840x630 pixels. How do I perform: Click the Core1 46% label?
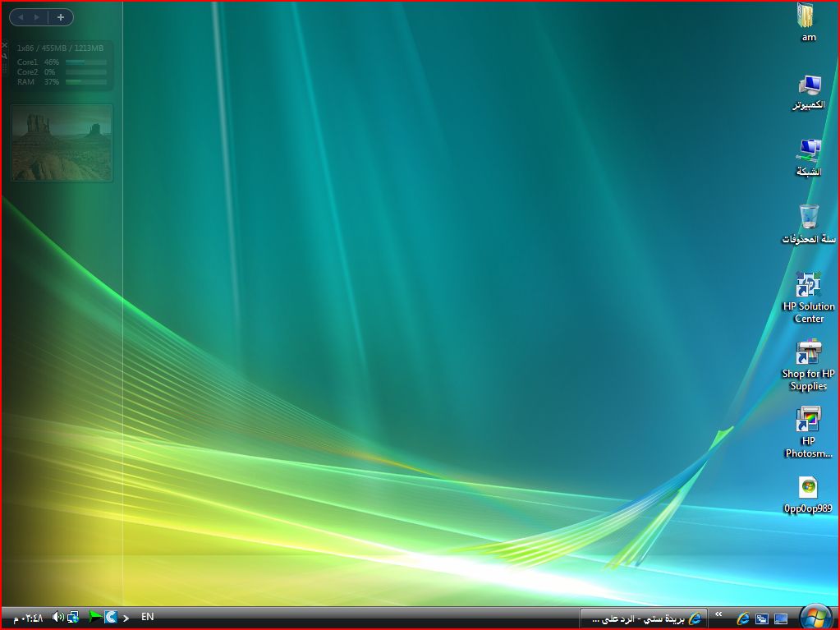pos(38,62)
